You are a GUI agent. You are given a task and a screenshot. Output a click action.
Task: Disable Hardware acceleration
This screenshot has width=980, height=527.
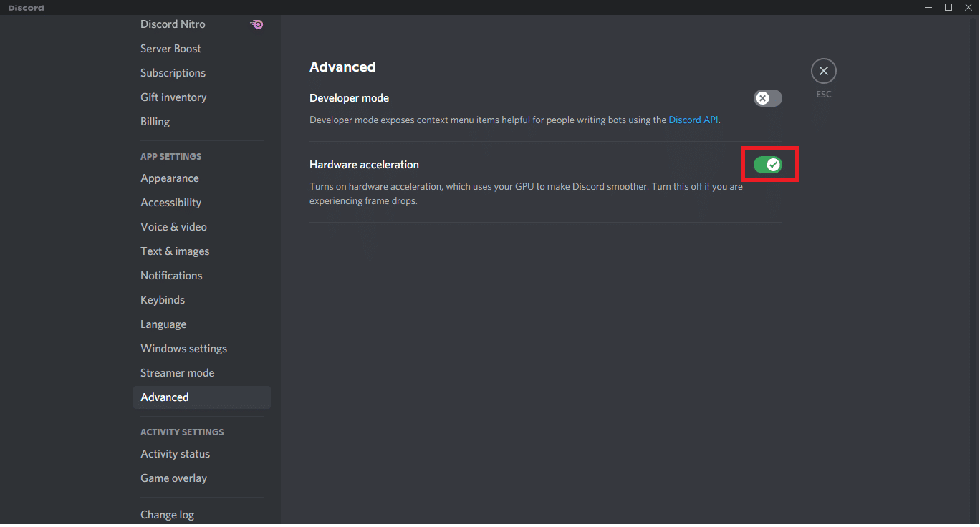(x=770, y=164)
